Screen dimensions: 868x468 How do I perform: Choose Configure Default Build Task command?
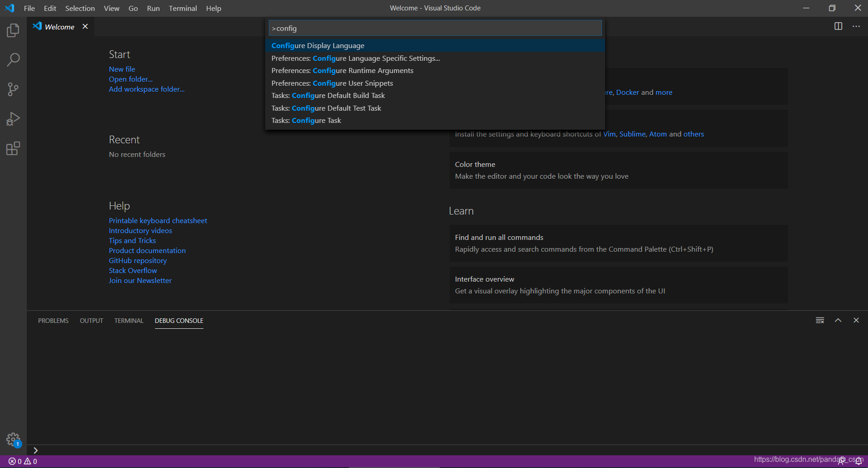click(x=435, y=95)
